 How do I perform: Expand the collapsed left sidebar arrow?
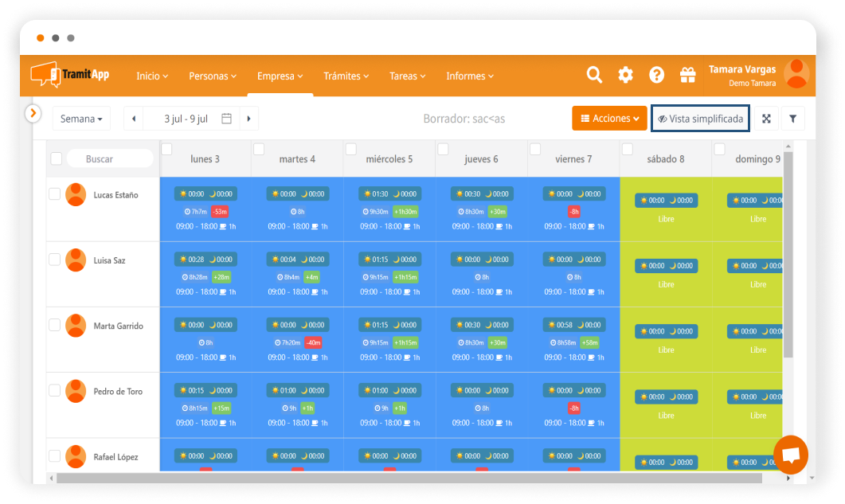[x=33, y=113]
